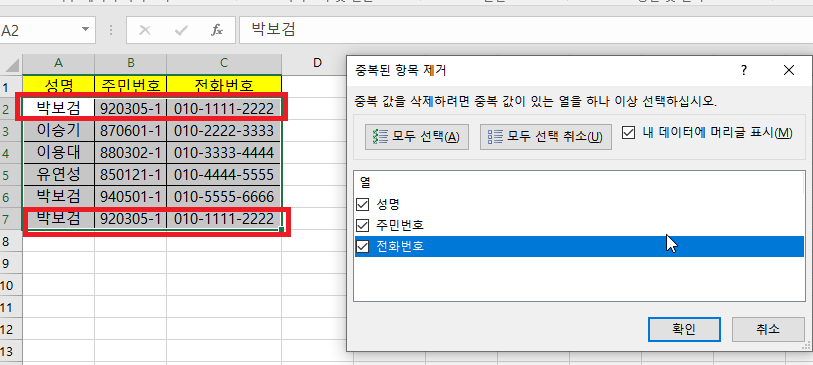Select column D header
Image resolution: width=813 pixels, height=365 pixels.
tap(317, 63)
